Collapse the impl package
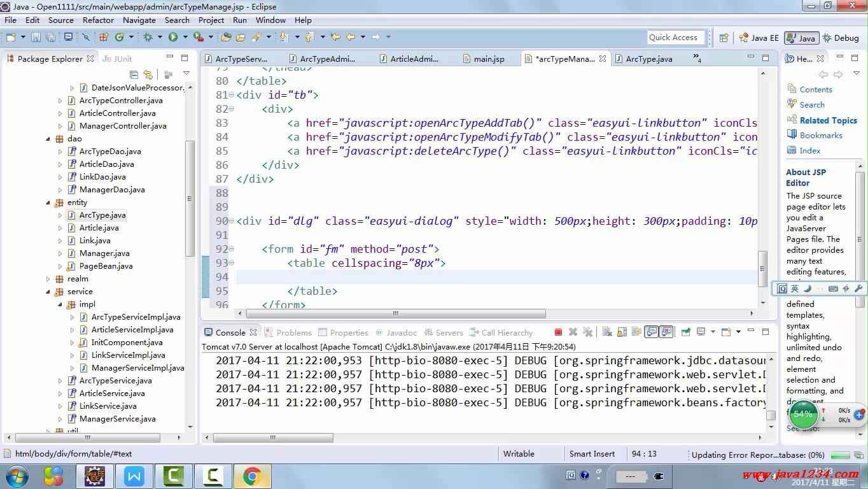This screenshot has width=868, height=489. coord(60,304)
